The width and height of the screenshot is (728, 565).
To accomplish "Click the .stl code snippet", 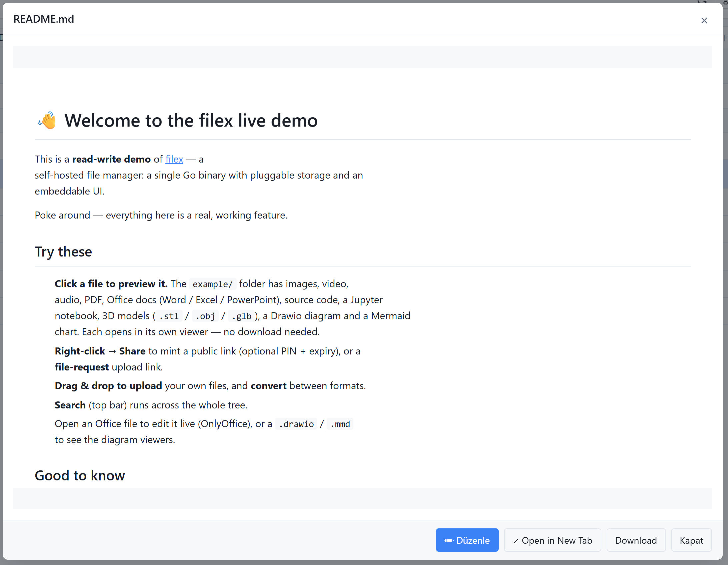I will click(x=169, y=316).
